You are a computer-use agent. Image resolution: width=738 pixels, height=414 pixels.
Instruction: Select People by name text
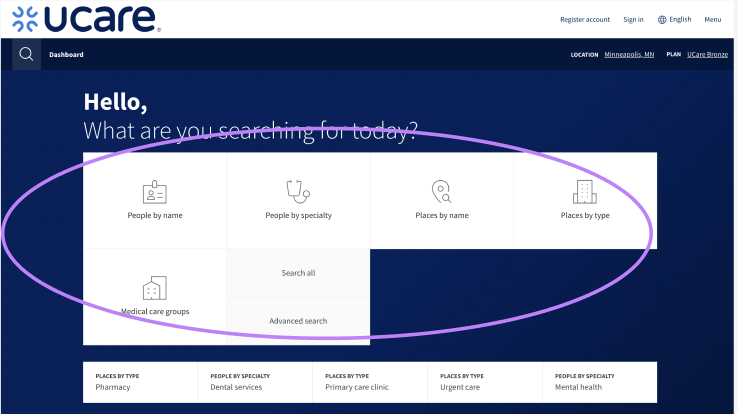[x=155, y=215]
